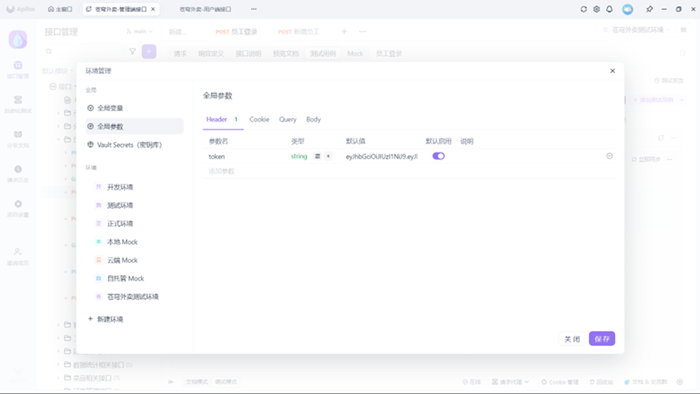Open 项目设置 in the left sidebar

point(18,208)
